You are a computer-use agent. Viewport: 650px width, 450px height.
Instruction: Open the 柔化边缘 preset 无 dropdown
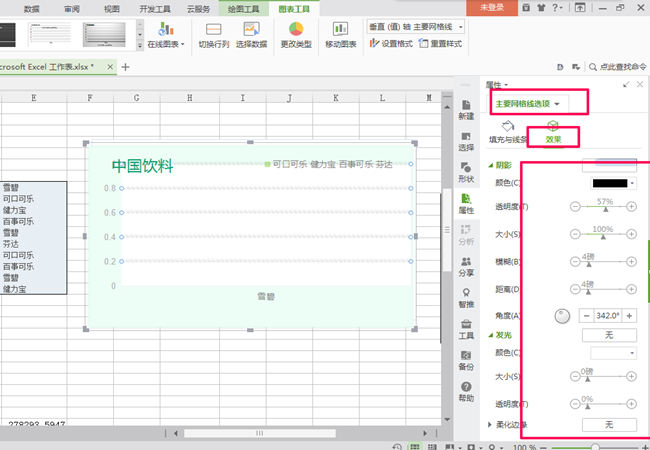click(x=609, y=425)
